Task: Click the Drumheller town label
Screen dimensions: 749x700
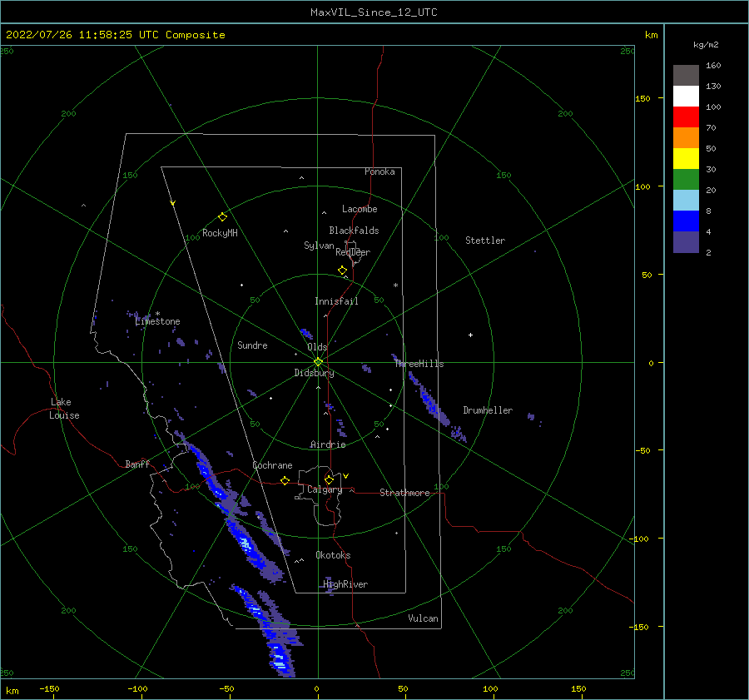Action: 488,410
